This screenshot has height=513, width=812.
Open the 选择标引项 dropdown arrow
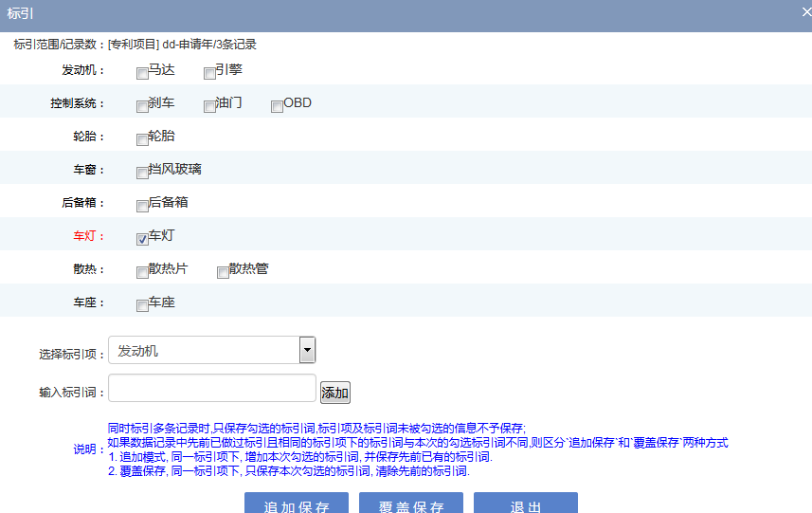click(x=307, y=351)
